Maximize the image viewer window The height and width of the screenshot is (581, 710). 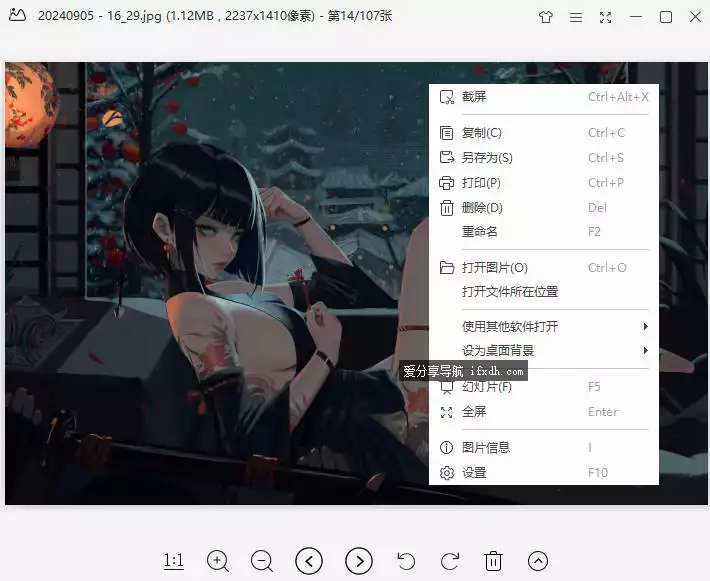666,17
